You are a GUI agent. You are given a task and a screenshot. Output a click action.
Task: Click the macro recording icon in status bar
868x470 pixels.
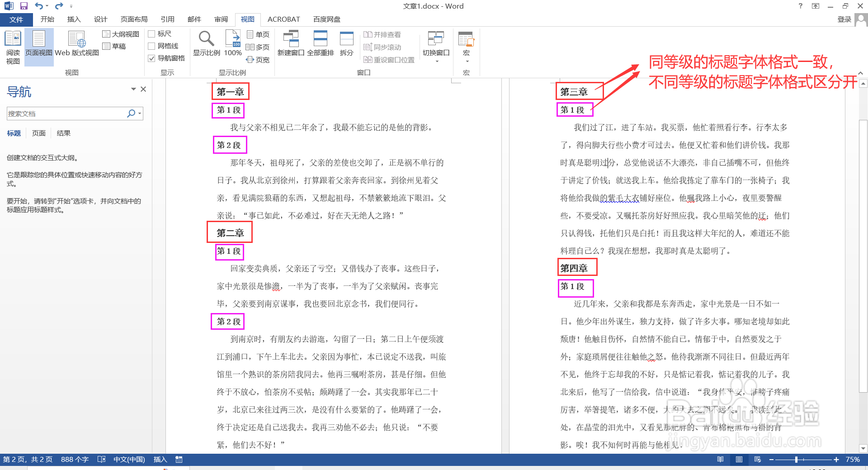pyautogui.click(x=179, y=459)
